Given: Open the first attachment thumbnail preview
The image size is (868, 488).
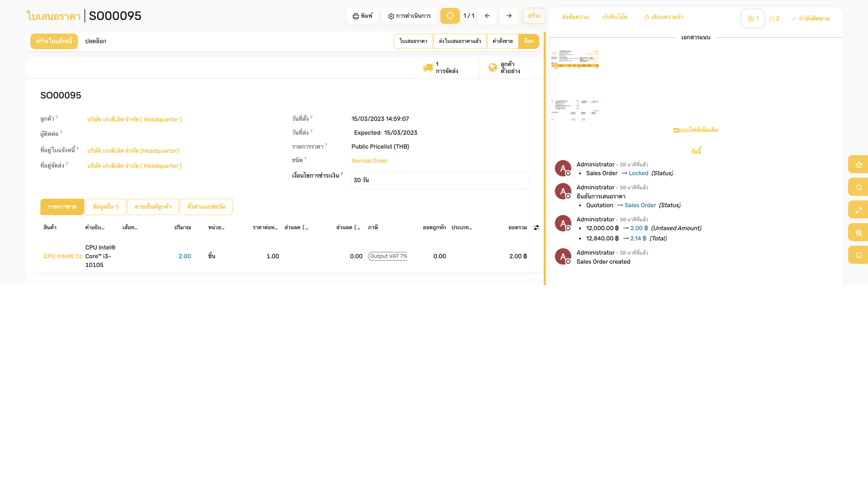Looking at the screenshot, I should [575, 59].
